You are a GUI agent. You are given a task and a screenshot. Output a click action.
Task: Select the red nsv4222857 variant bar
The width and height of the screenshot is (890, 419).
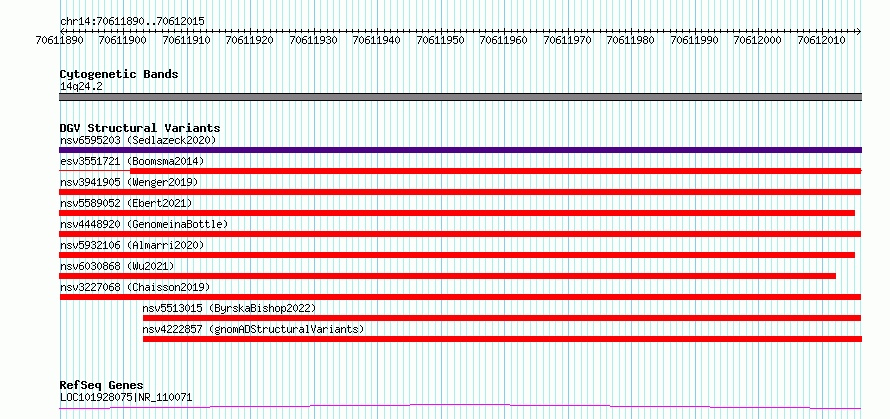click(x=502, y=339)
